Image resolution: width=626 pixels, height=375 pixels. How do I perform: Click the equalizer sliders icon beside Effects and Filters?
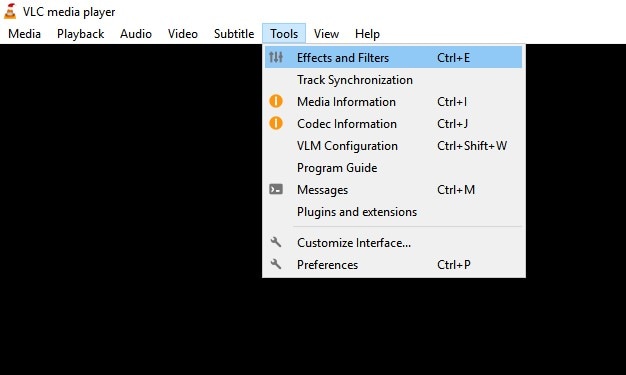[x=276, y=57]
